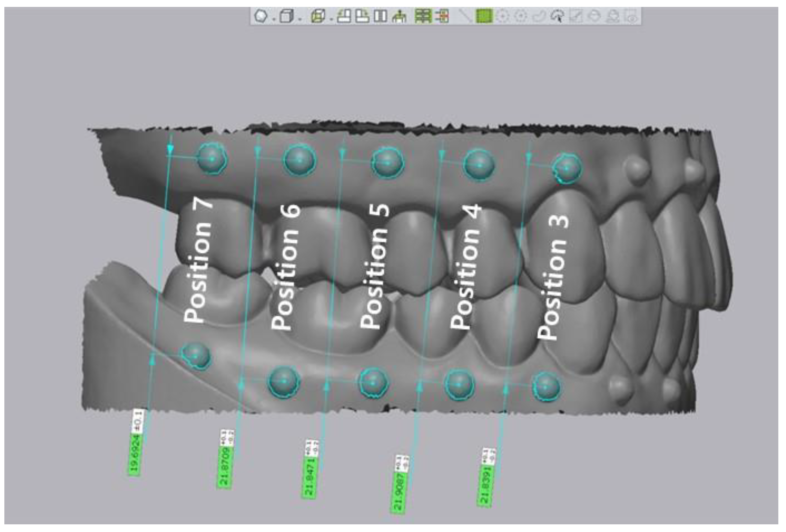Click the rotate-view-left icon in toolbar
The image size is (786, 532).
pos(344,16)
